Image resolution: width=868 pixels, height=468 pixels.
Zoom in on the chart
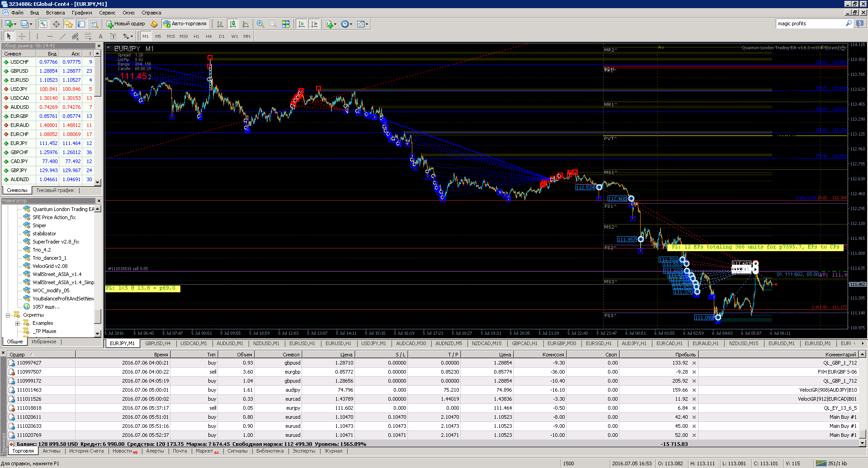[x=260, y=24]
